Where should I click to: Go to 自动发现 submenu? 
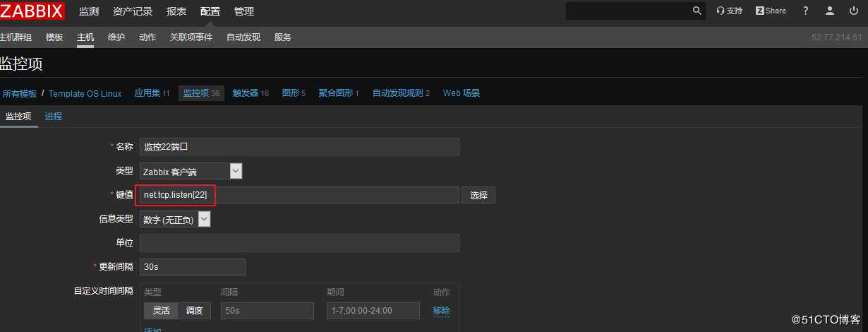coord(243,37)
